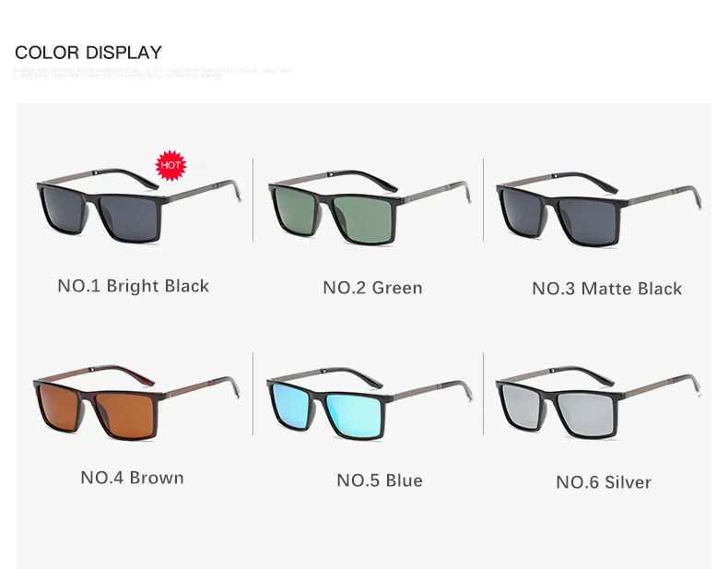Click the green lens of NO.2 glasses
Image resolution: width=728 pixels, height=569 pixels.
click(365, 217)
